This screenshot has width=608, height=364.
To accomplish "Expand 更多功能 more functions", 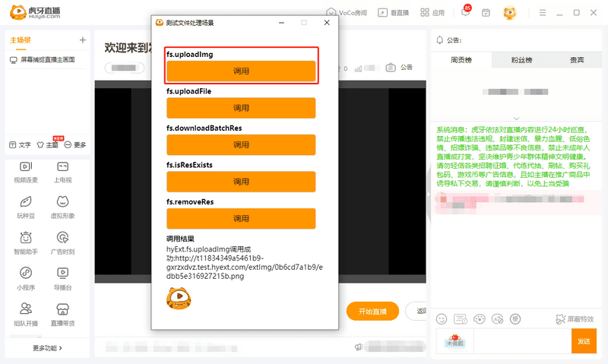I will point(47,348).
